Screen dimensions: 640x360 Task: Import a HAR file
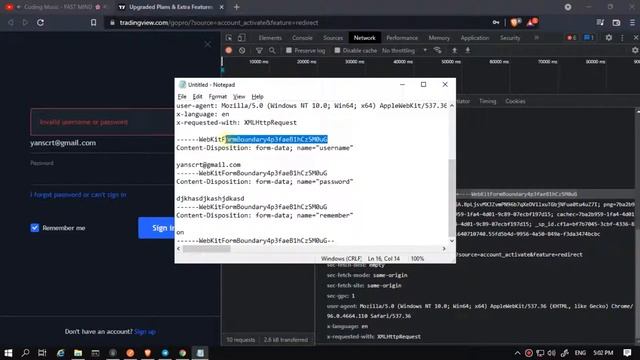(x=454, y=50)
